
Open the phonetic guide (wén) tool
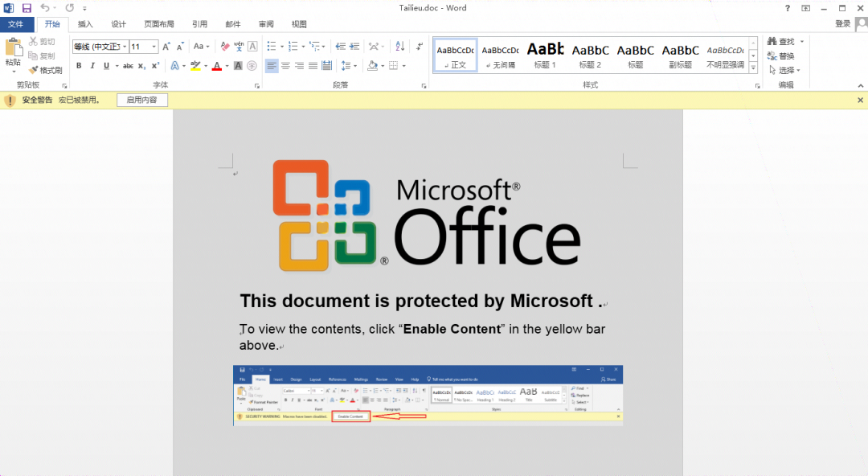coord(239,47)
